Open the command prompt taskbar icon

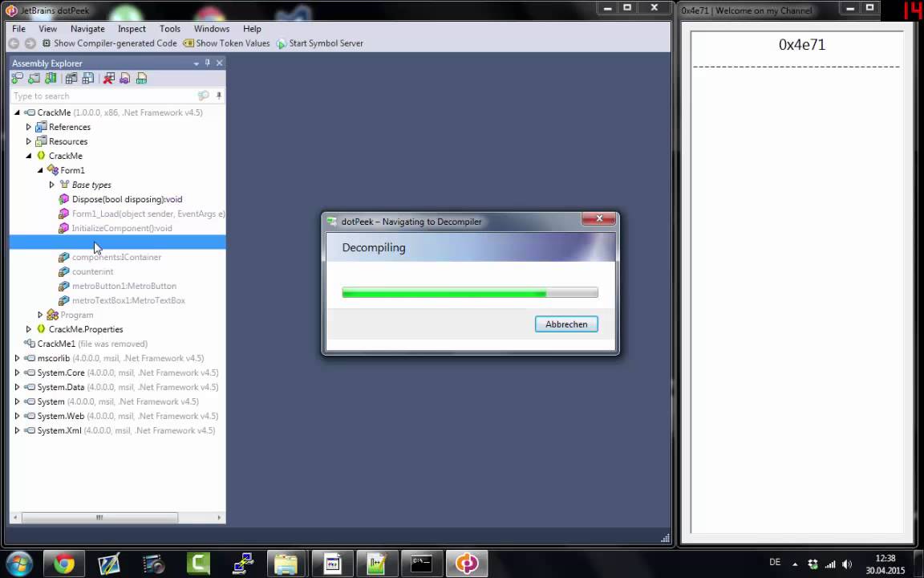(421, 564)
